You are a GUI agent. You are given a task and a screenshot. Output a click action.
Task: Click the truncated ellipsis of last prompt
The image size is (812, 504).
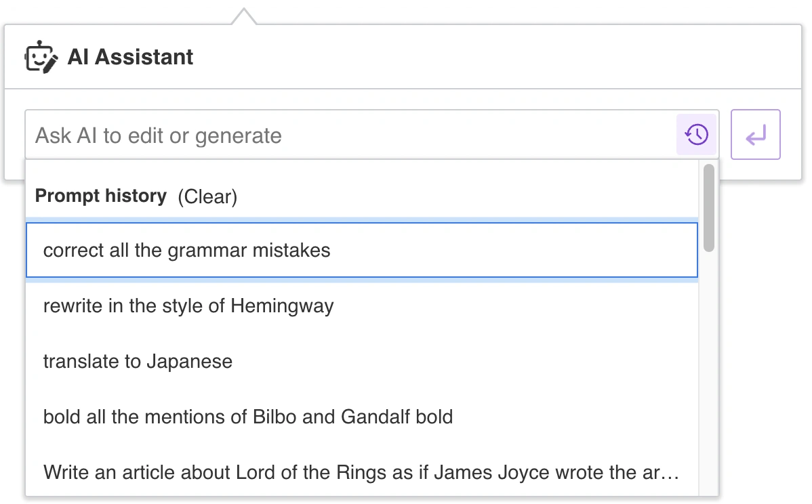point(670,472)
